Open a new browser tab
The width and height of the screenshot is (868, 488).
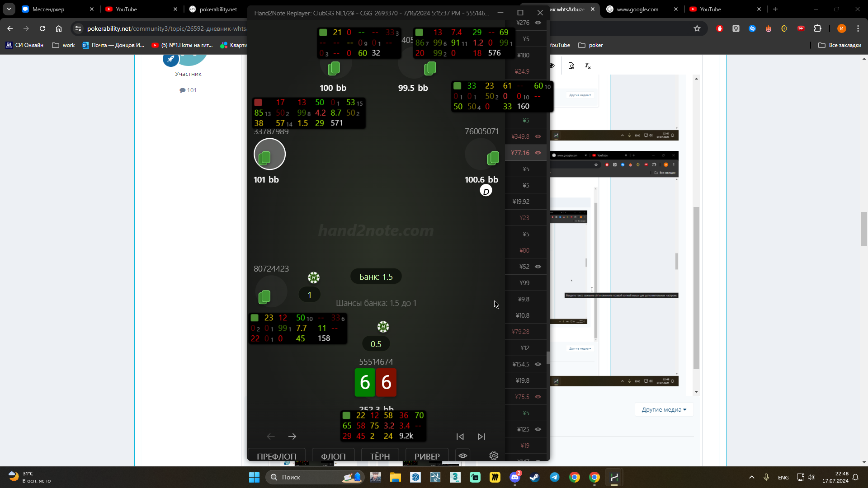tap(775, 9)
